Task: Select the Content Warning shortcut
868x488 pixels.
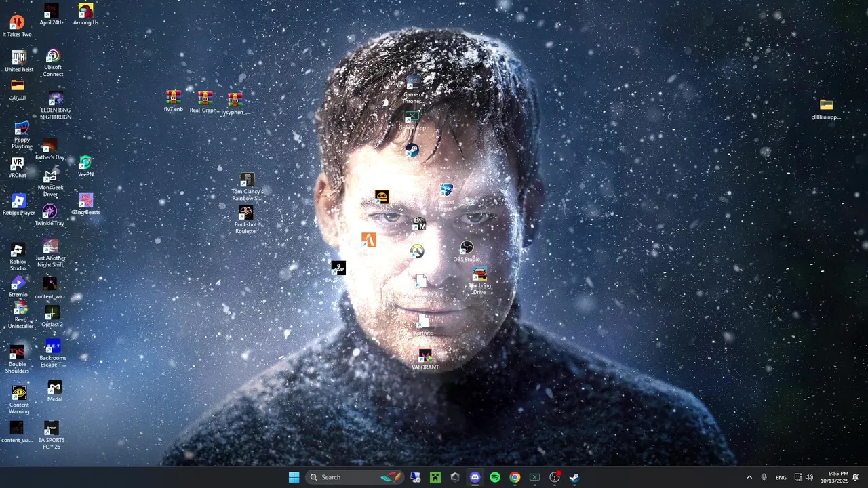Action: point(19,400)
